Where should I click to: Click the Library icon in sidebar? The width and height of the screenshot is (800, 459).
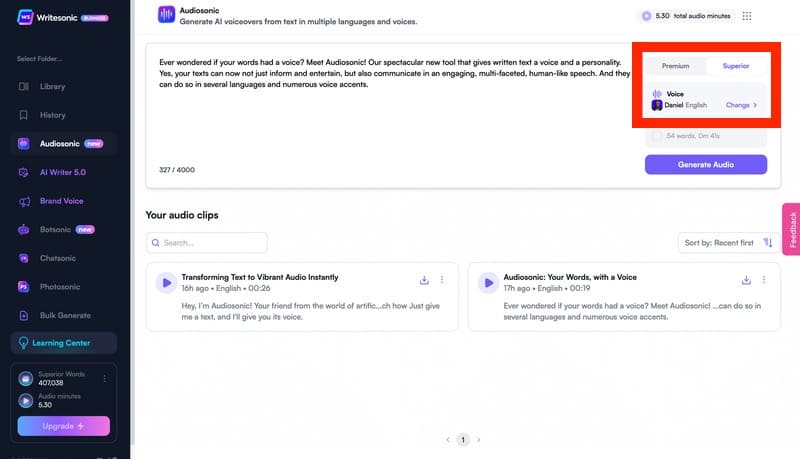23,87
